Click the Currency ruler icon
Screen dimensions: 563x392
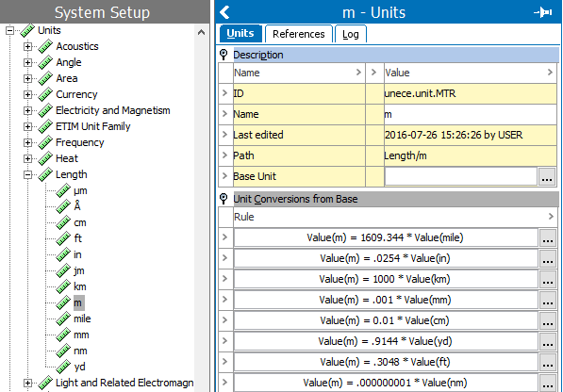pos(45,94)
